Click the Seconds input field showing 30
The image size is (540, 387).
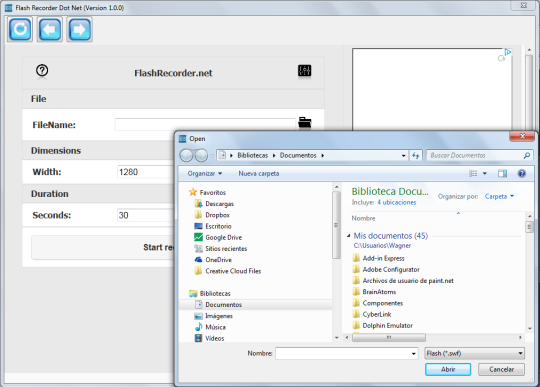click(146, 215)
